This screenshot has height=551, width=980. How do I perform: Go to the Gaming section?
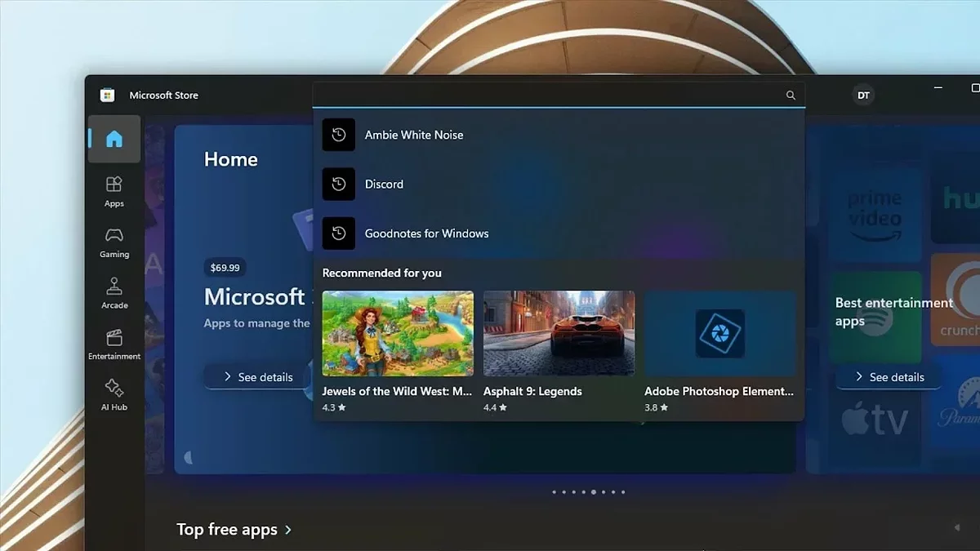click(x=114, y=241)
